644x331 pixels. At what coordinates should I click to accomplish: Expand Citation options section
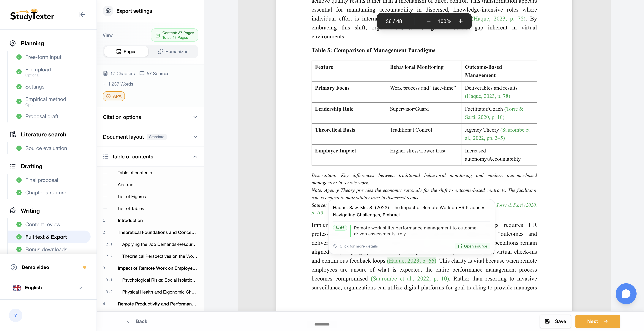(150, 117)
